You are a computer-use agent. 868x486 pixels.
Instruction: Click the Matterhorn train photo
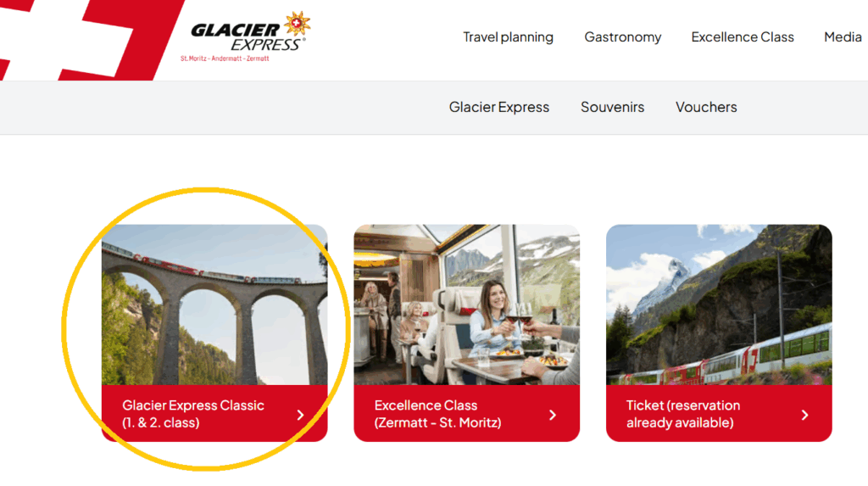coord(719,304)
